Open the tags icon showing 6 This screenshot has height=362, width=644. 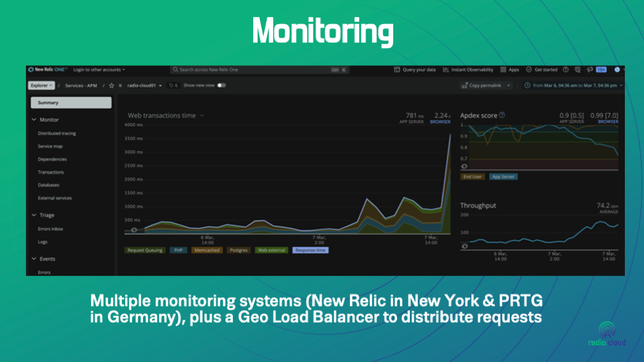(x=173, y=86)
